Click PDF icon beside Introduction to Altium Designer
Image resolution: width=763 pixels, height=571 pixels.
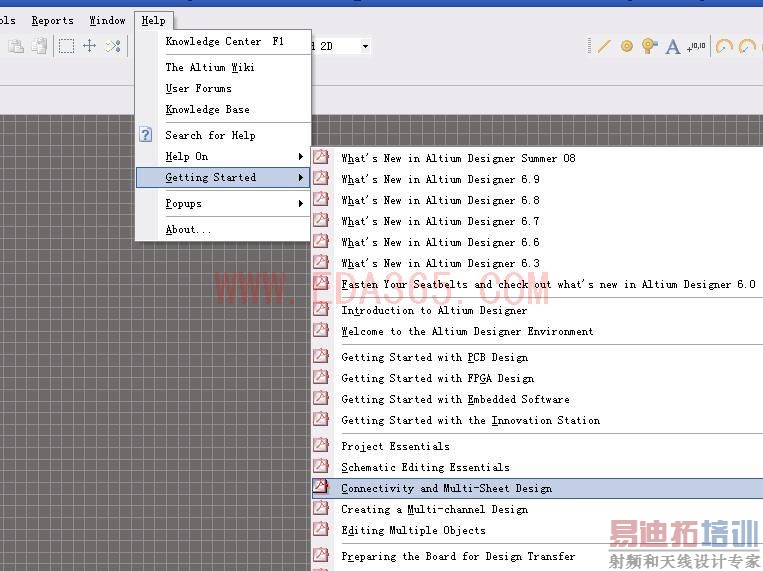(321, 309)
